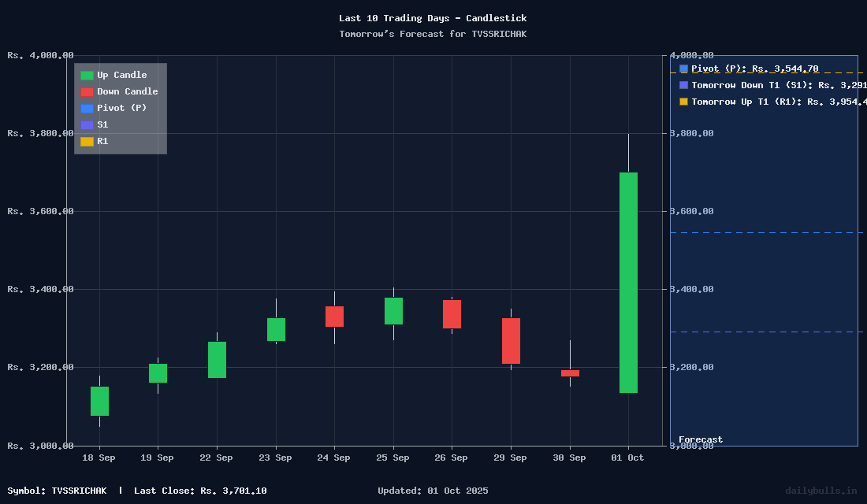Toggle the Down Candle legend label

(x=127, y=92)
